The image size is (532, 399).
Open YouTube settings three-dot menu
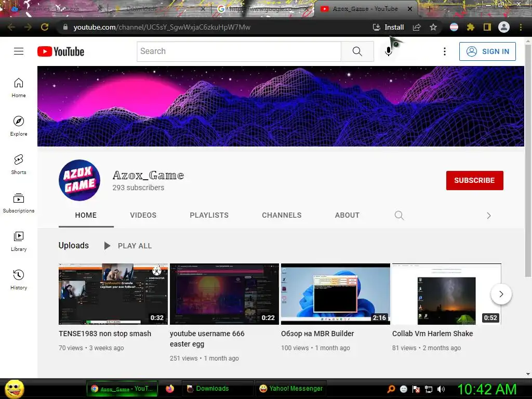click(445, 51)
